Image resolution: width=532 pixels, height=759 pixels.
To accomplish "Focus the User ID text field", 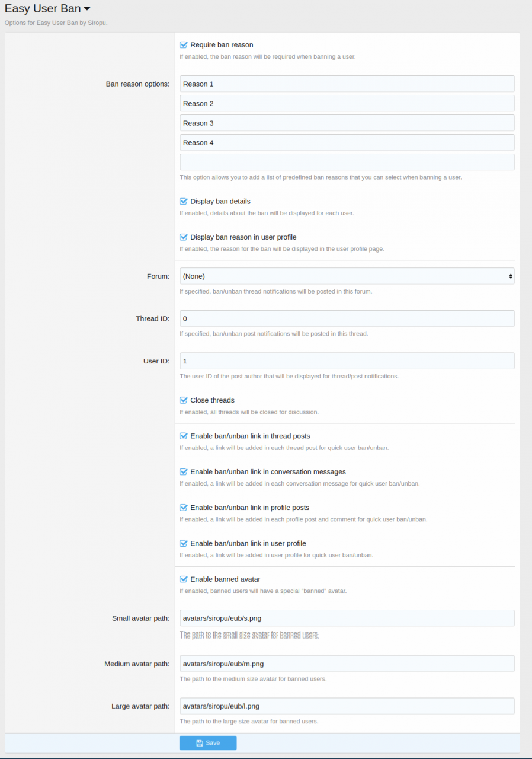I will tap(347, 361).
